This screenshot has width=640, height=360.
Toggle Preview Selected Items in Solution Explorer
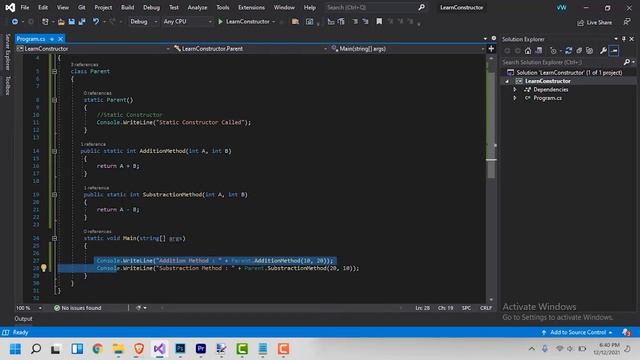pyautogui.click(x=614, y=51)
